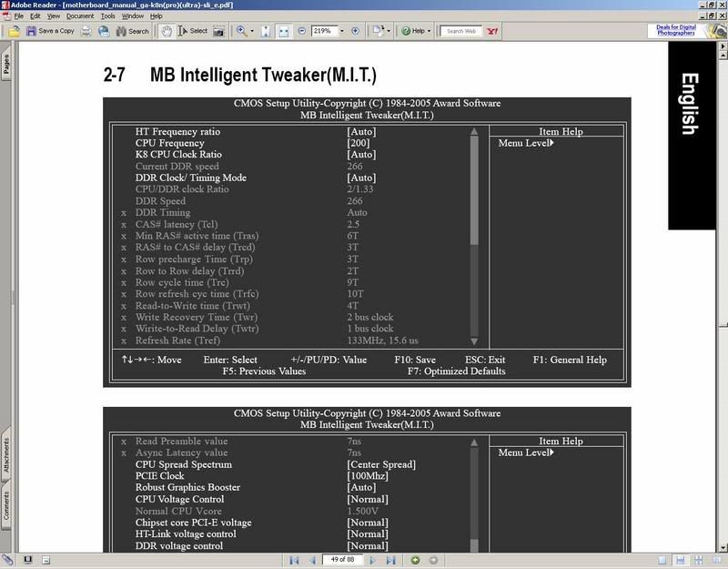Switch to Continuous page layout icon
The width and height of the screenshot is (728, 569).
coord(680,561)
